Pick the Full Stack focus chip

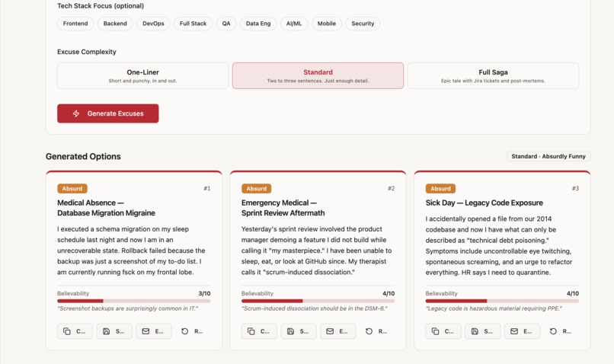click(193, 24)
